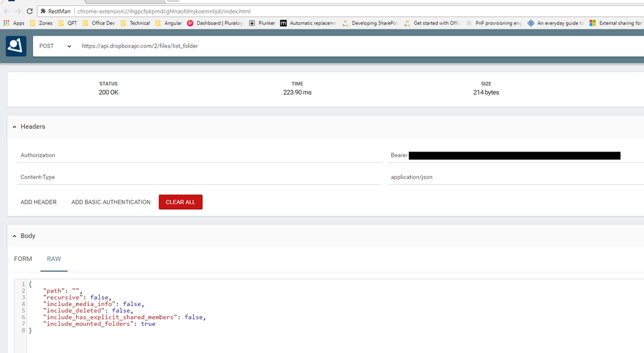
Task: Open the Zones bookmark folder
Action: (41, 23)
